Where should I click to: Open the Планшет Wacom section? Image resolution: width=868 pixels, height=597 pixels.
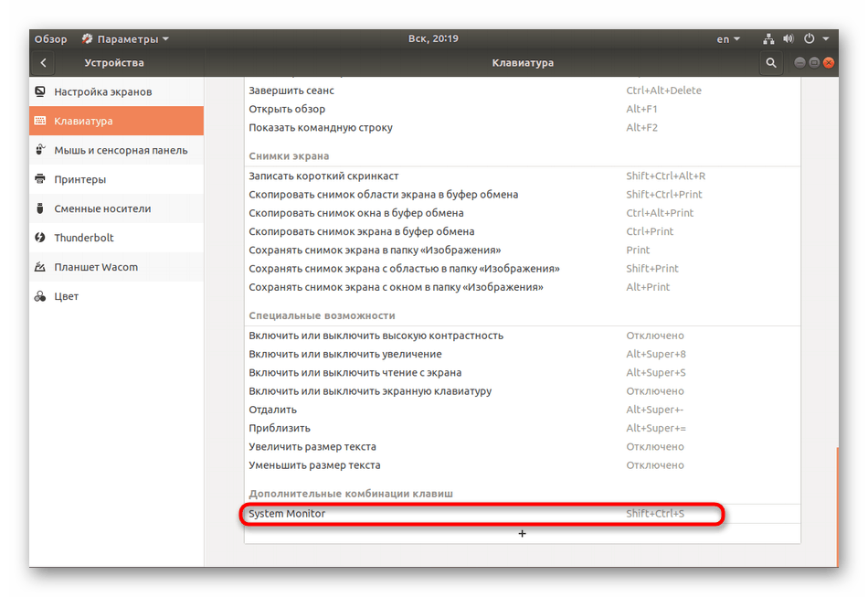tap(116, 267)
